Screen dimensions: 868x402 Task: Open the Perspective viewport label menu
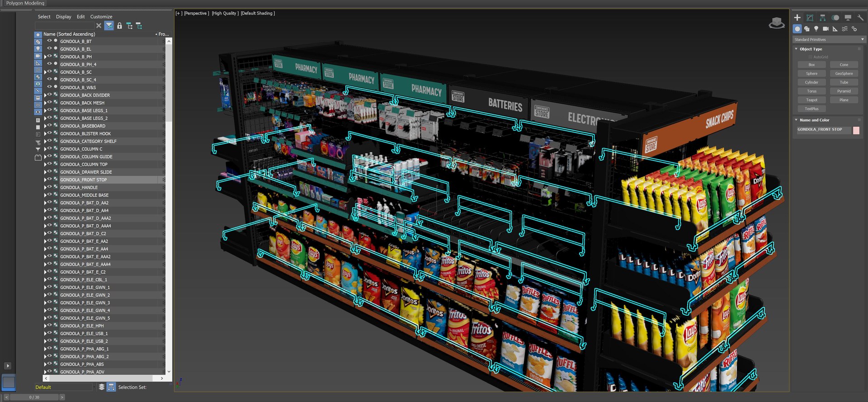(197, 13)
